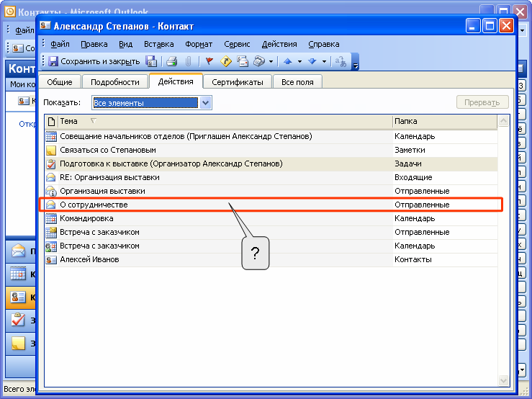Click the Save and New toolbar icon
Image resolution: width=532 pixels, height=399 pixels.
[151, 61]
